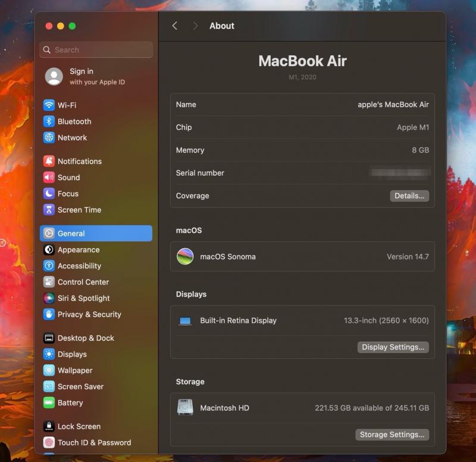Select Focus label in sidebar
The width and height of the screenshot is (476, 462).
[68, 193]
